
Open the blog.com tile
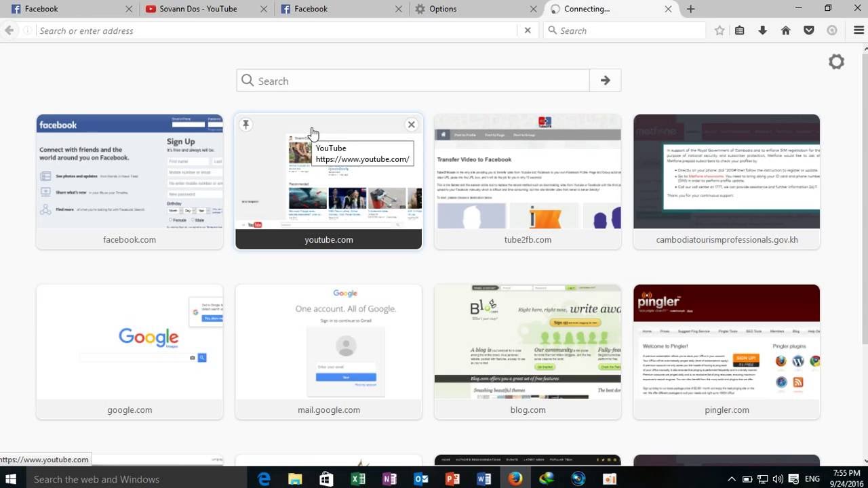tap(528, 352)
